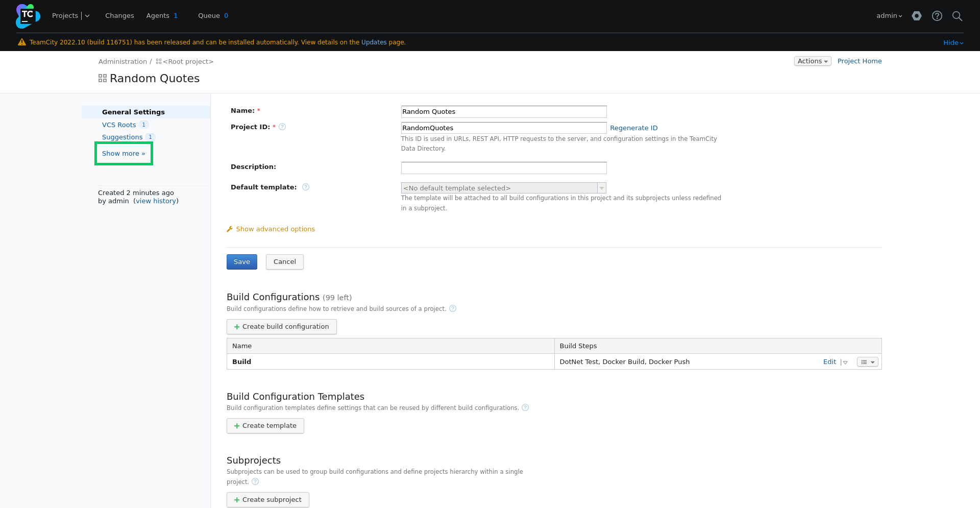Open the Build row list actions menu

pos(867,362)
